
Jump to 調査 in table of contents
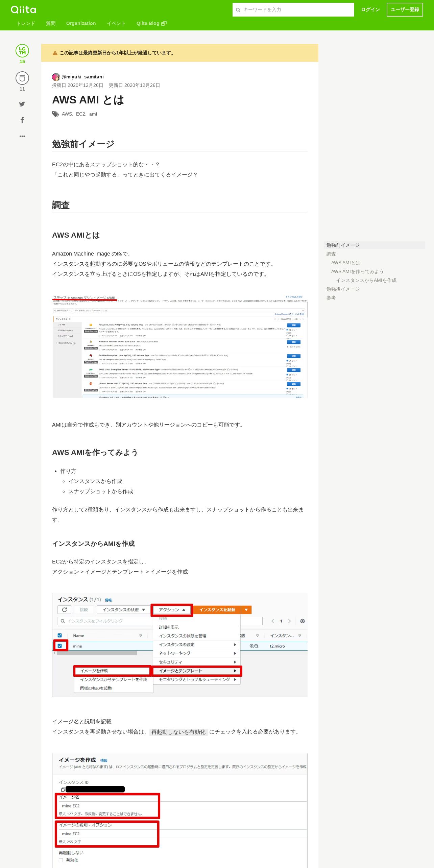click(x=331, y=254)
